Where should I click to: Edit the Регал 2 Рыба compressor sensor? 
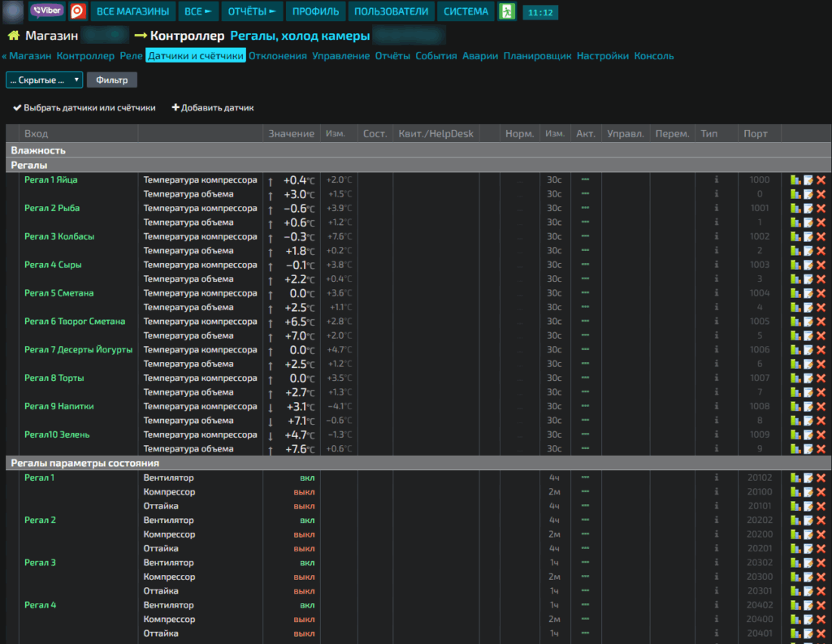point(808,209)
